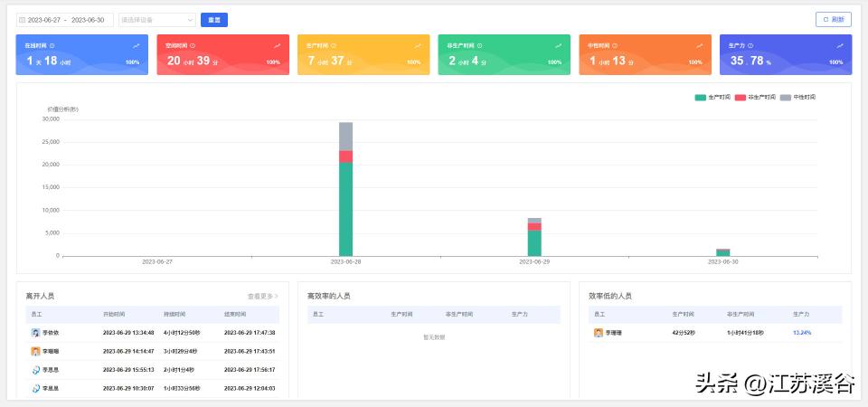
Task: Click the end date 2023-06-30 field
Action: point(89,19)
